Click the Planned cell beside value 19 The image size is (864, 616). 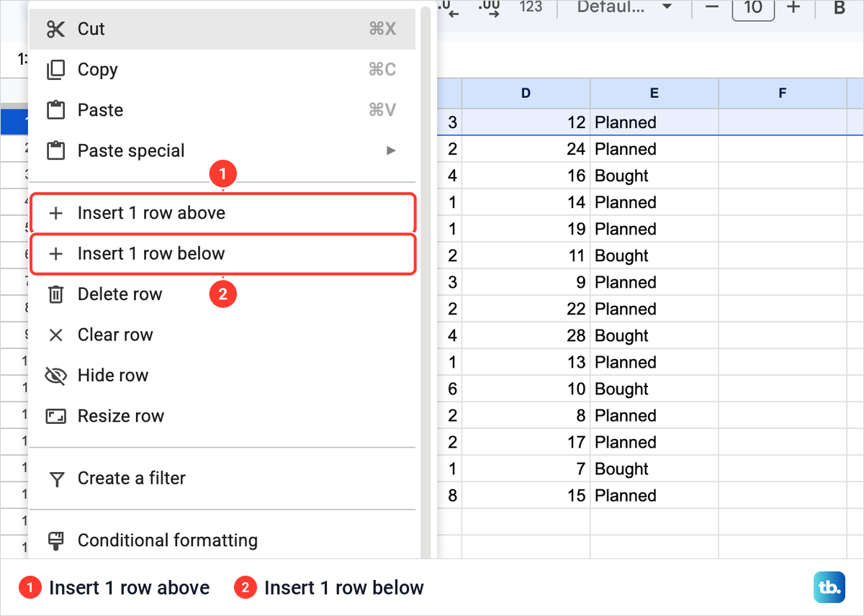click(654, 229)
